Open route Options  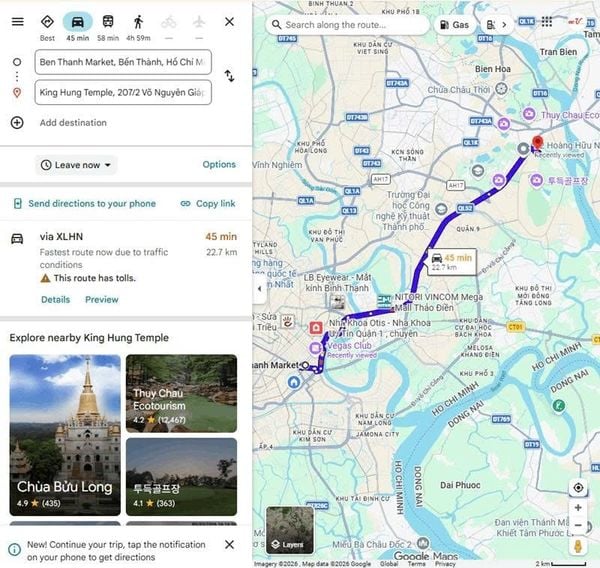[219, 164]
